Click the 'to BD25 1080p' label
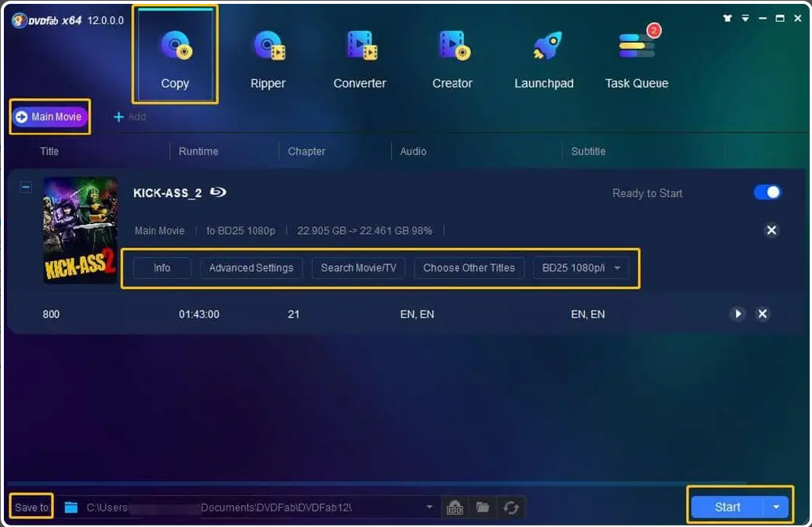812x527 pixels. coord(241,231)
